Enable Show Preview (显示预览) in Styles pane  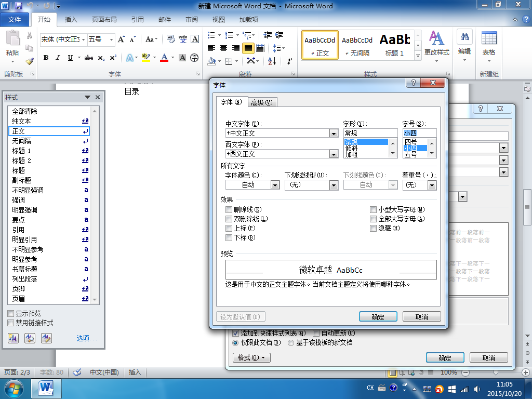pos(11,313)
